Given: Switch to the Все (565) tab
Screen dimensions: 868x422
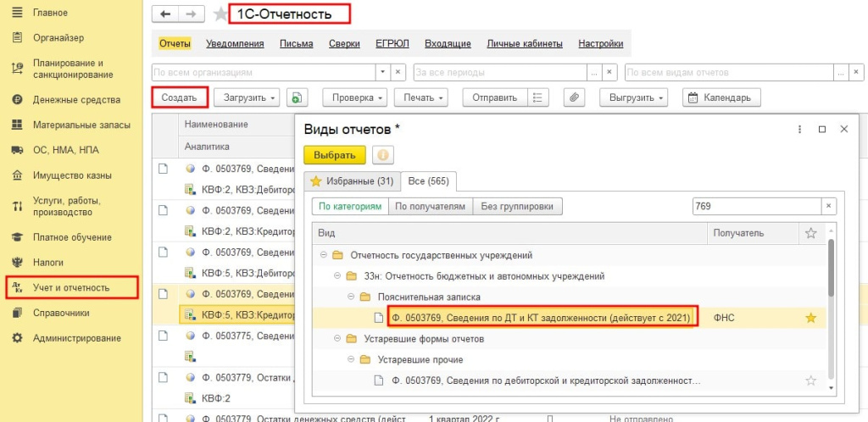Looking at the screenshot, I should tap(428, 180).
